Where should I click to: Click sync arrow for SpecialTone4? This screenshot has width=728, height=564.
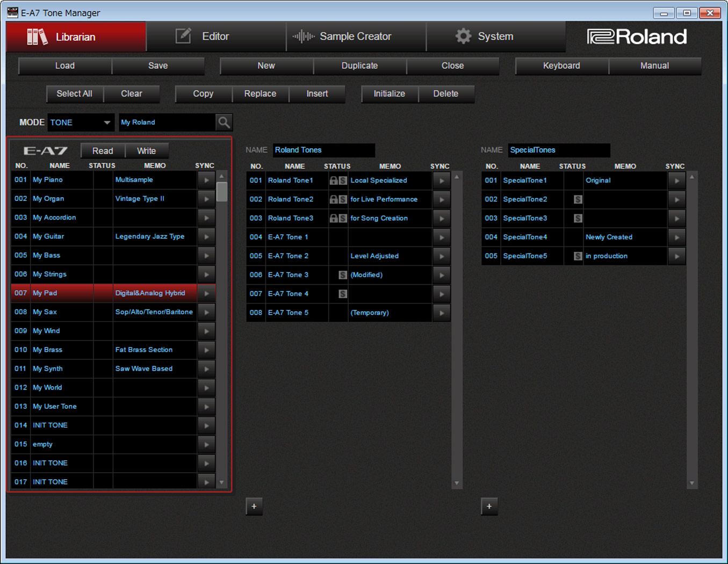click(x=677, y=237)
